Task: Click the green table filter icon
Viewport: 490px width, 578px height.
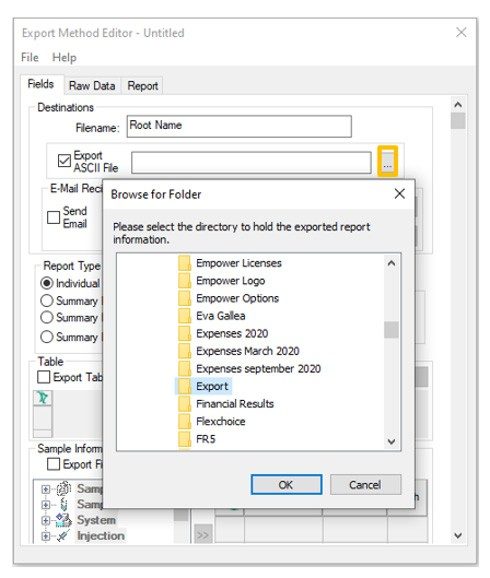Action: (43, 398)
